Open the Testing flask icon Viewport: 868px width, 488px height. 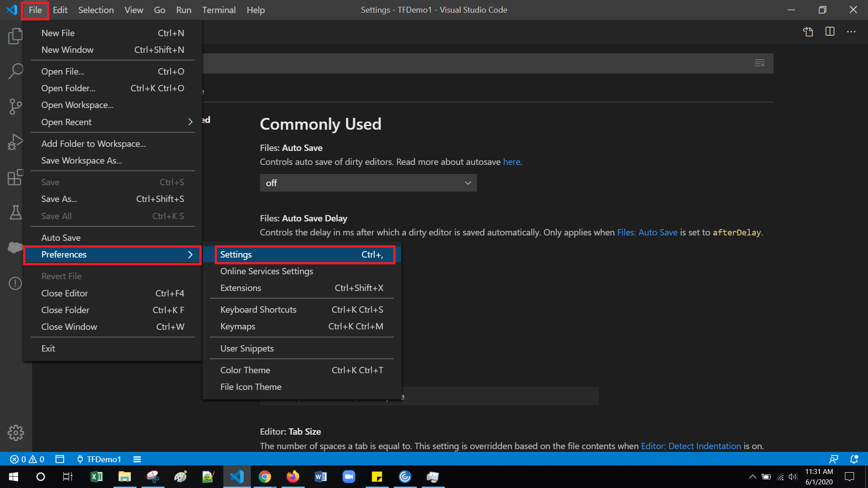(x=15, y=212)
